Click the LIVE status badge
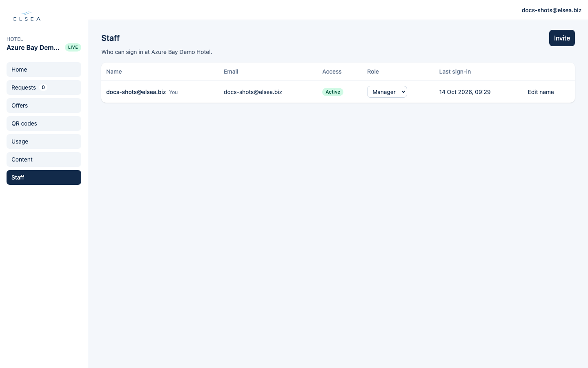The width and height of the screenshot is (588, 368). tap(73, 47)
